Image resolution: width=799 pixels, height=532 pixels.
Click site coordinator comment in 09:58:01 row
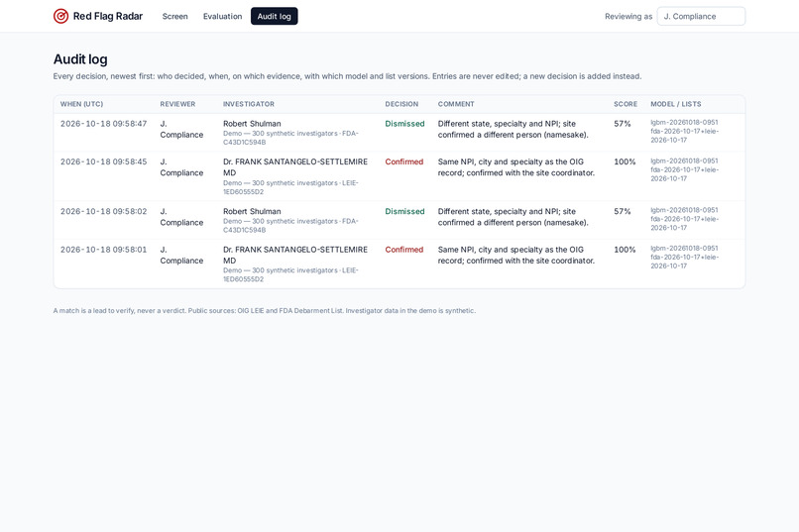516,255
